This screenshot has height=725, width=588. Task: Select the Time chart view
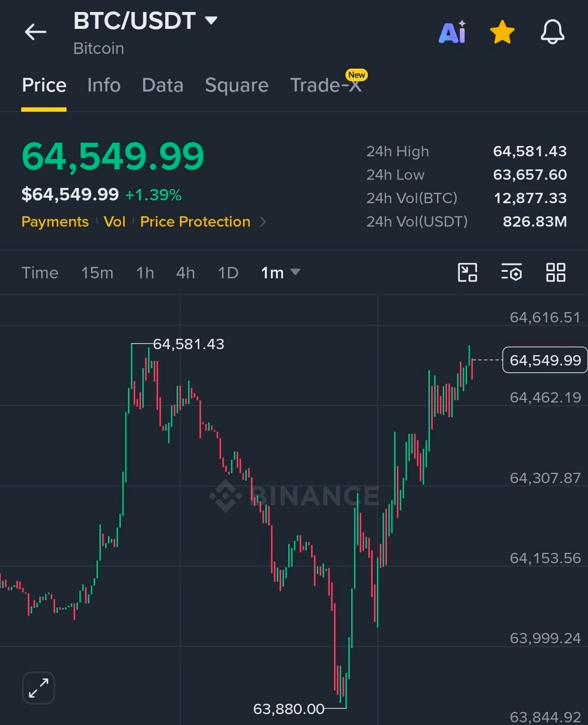[40, 272]
